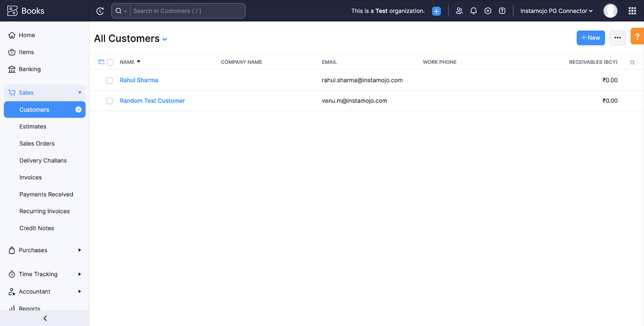The width and height of the screenshot is (644, 326).
Task: Click the search icon in table header
Action: coord(632,62)
